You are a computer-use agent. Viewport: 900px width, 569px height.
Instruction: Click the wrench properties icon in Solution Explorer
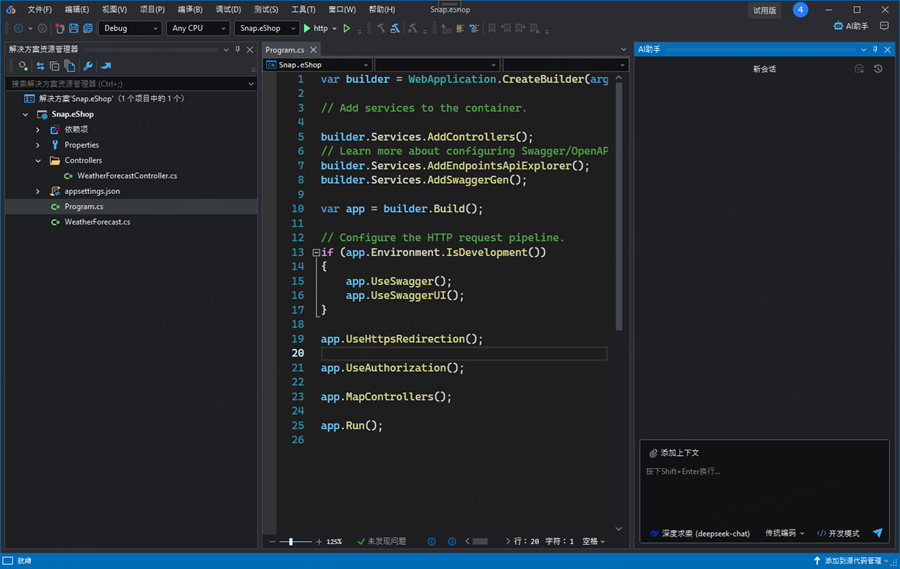[88, 66]
